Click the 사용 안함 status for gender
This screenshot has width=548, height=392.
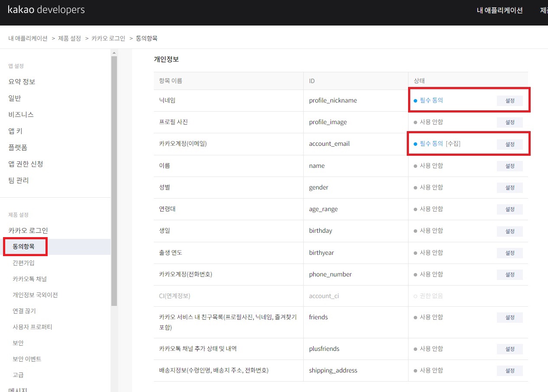428,187
